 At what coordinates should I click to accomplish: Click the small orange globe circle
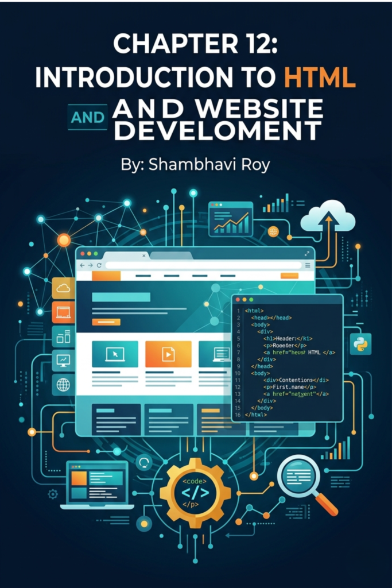(x=273, y=232)
